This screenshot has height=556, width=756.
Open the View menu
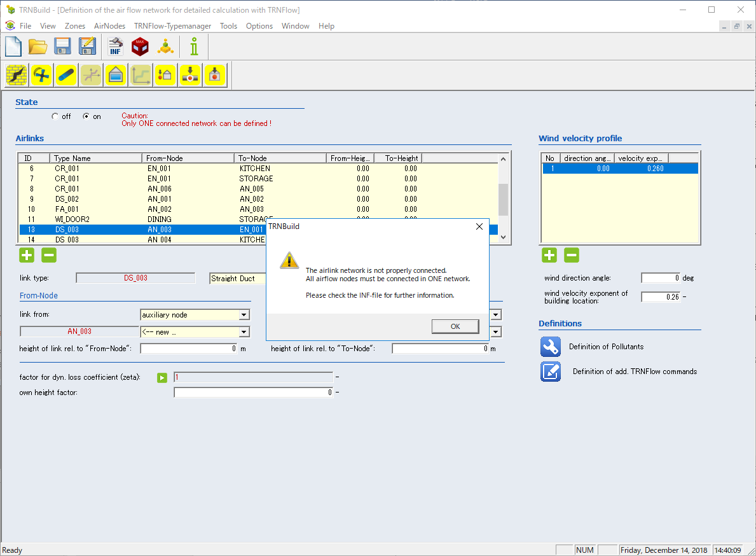click(x=48, y=26)
